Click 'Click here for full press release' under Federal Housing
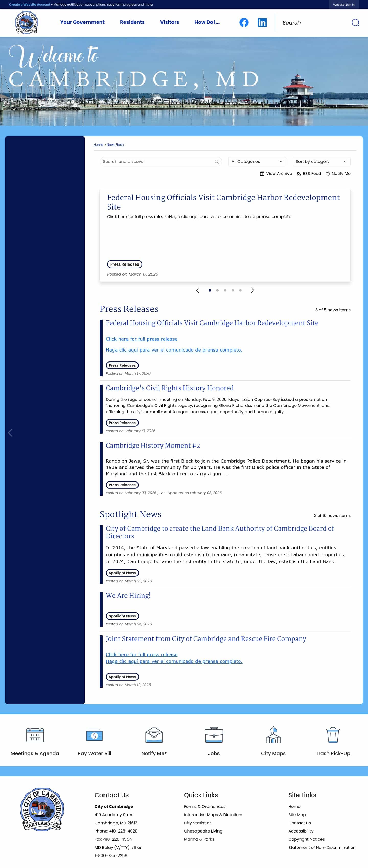Viewport: 368px width, 868px height. [x=142, y=339]
